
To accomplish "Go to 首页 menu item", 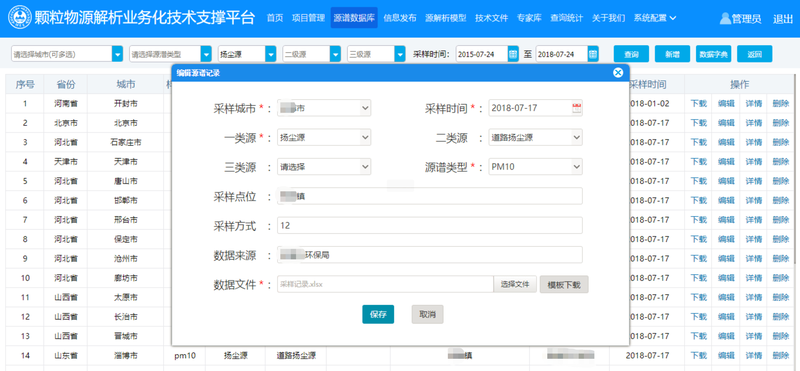I will (274, 18).
